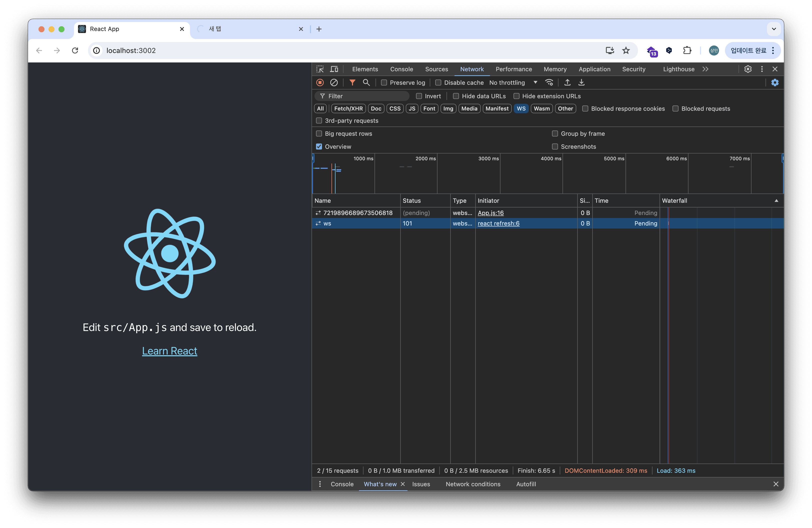Open react refresh:6 initiator link
This screenshot has width=812, height=528.
[x=498, y=223]
